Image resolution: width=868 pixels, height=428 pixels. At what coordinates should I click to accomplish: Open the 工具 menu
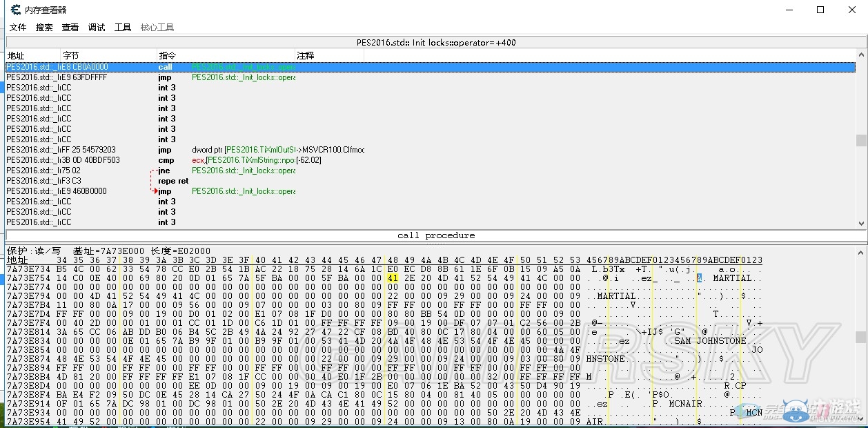(x=123, y=28)
